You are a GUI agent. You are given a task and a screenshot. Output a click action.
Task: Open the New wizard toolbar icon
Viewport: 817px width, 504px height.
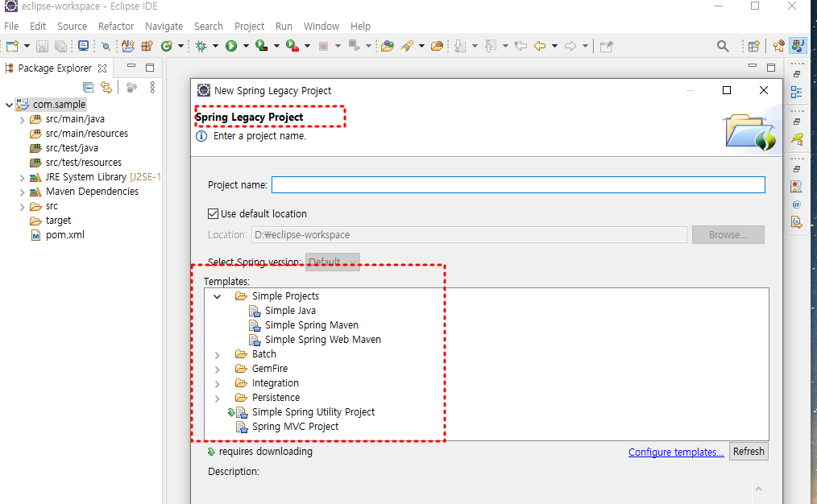[x=13, y=47]
